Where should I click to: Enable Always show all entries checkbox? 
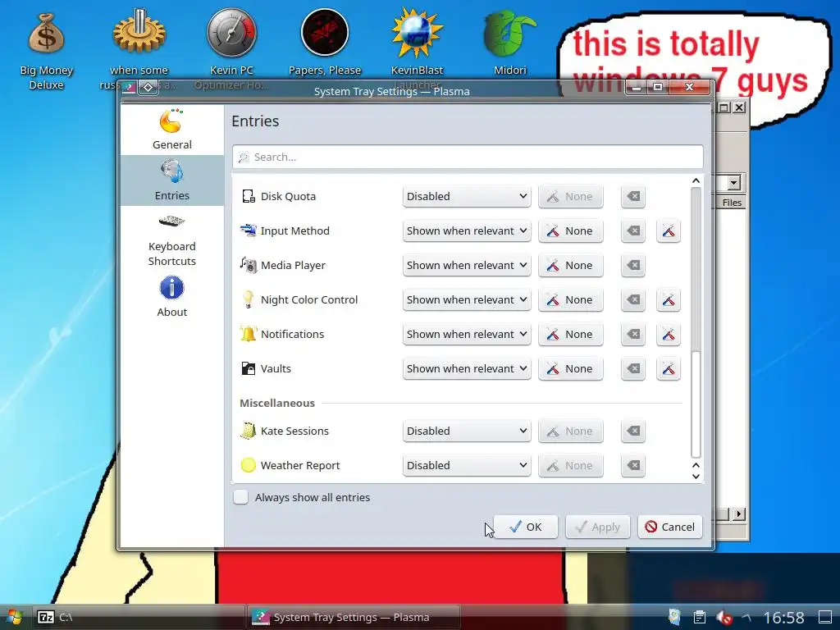tap(241, 497)
